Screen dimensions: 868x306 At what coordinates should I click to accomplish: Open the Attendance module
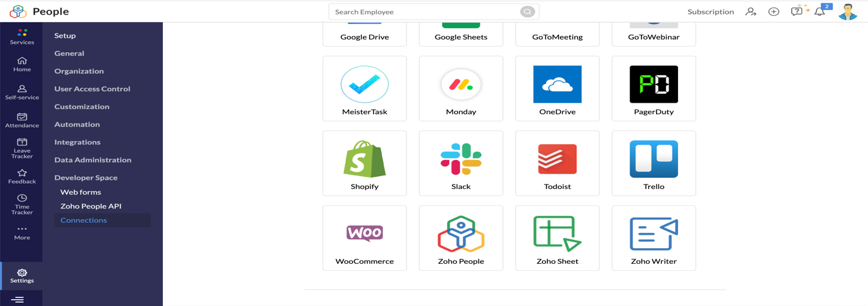point(22,120)
